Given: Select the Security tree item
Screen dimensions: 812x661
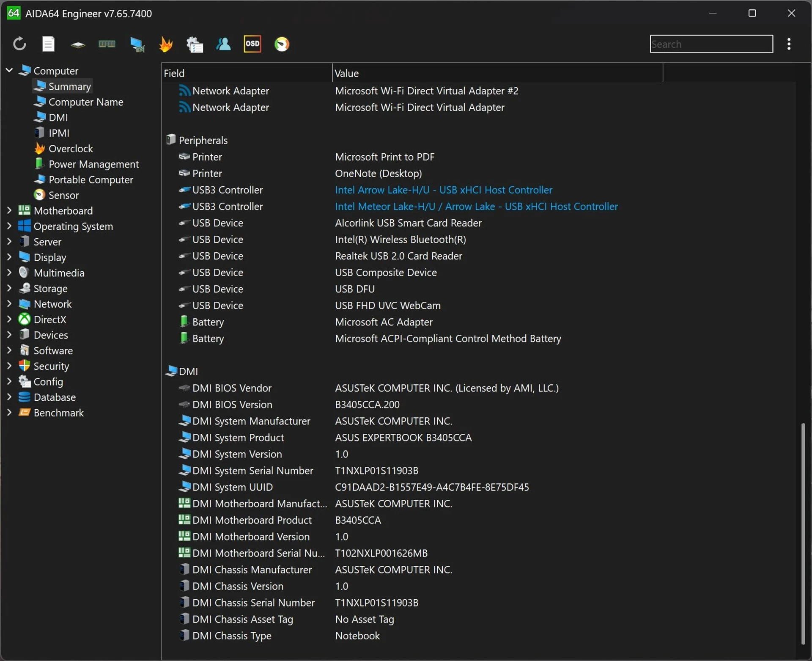Looking at the screenshot, I should point(44,366).
